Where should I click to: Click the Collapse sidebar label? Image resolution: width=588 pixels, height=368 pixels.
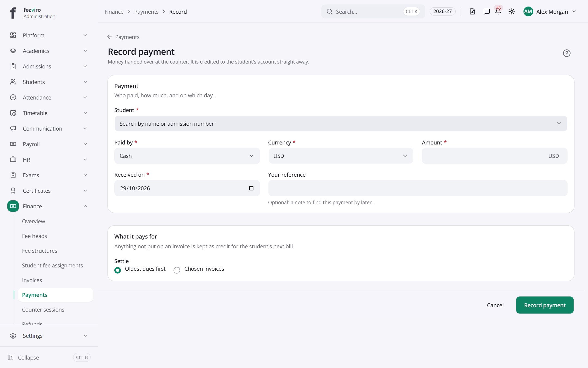coord(28,357)
